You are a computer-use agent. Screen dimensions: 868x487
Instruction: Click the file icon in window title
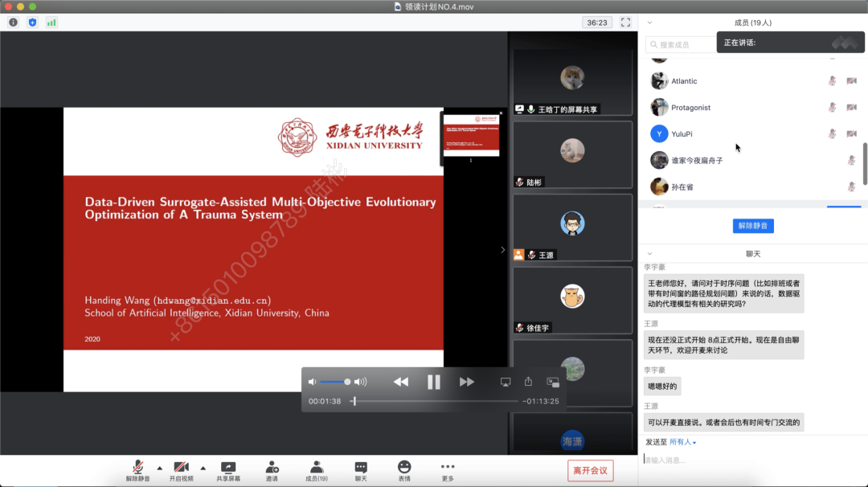(398, 6)
